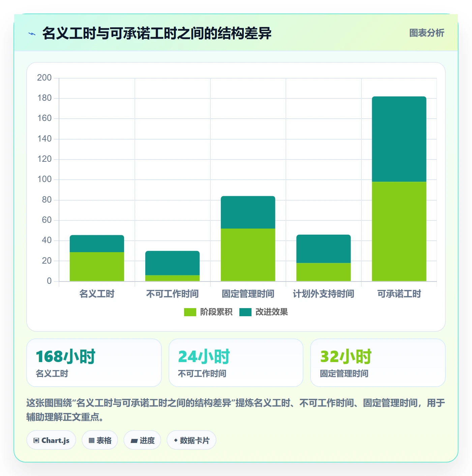This screenshot has height=476, width=472.
Task: Click the light green segment of 固定管理时间 bar
Action: click(248, 255)
